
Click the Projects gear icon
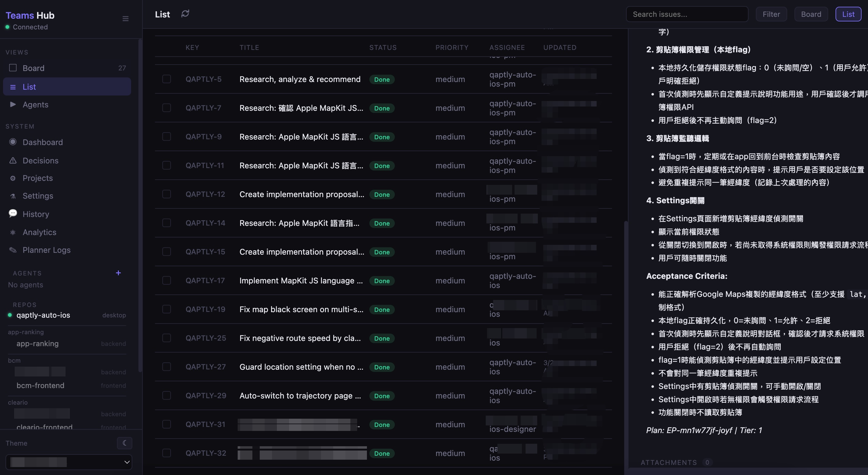[x=13, y=178]
